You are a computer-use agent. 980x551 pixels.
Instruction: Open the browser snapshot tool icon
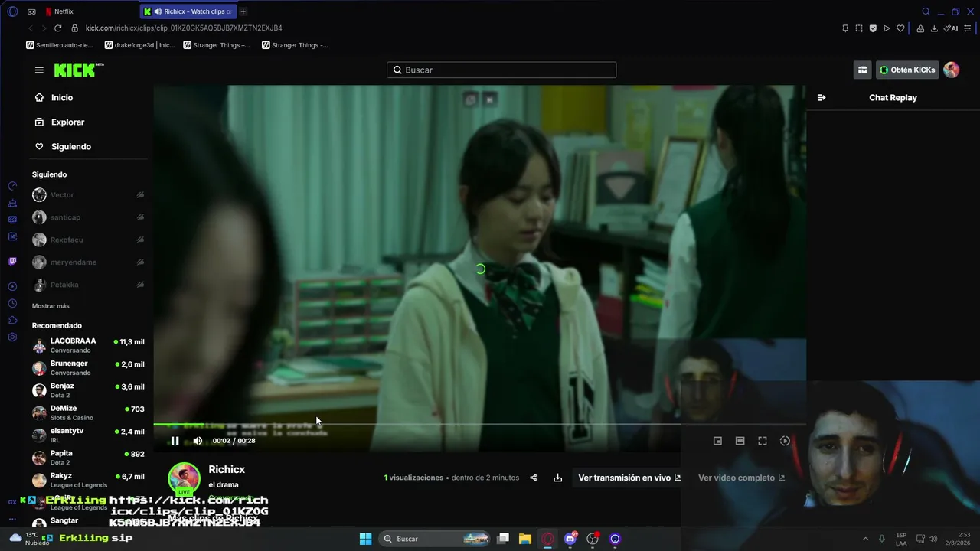859,28
